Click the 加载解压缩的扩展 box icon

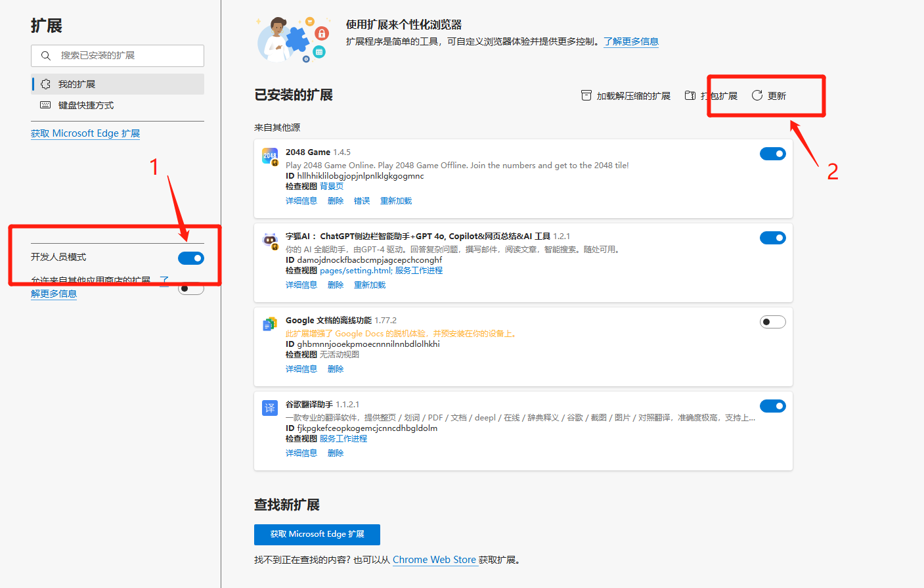coord(586,96)
